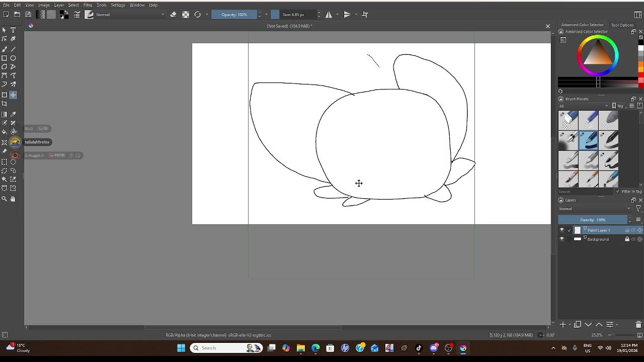Image resolution: width=644 pixels, height=362 pixels.
Task: Select the Rectangle tool
Action: pos(5,58)
